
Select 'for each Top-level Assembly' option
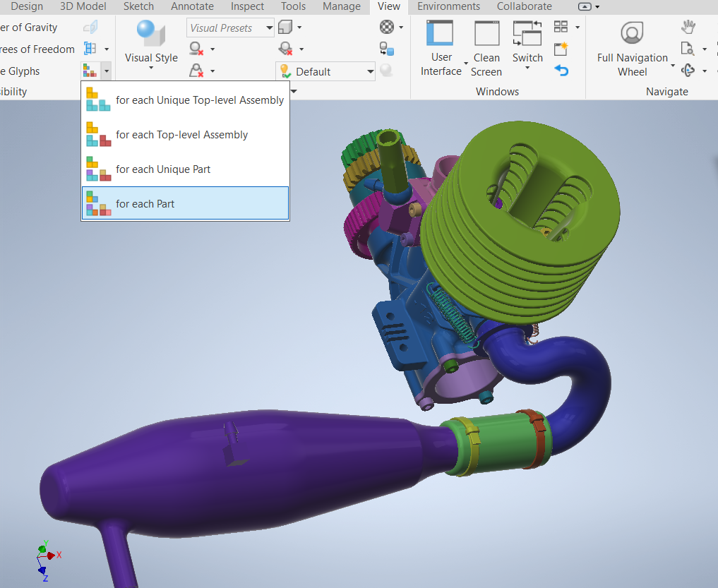click(x=181, y=134)
